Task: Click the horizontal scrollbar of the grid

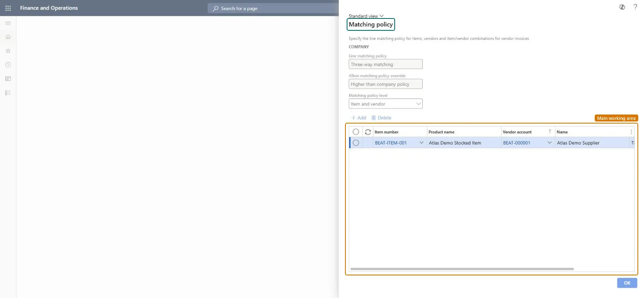Action: coord(462,269)
